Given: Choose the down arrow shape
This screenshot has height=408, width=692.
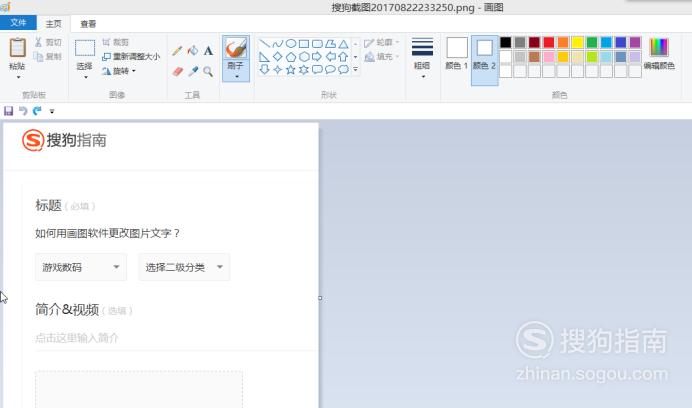Looking at the screenshot, I should (x=264, y=69).
